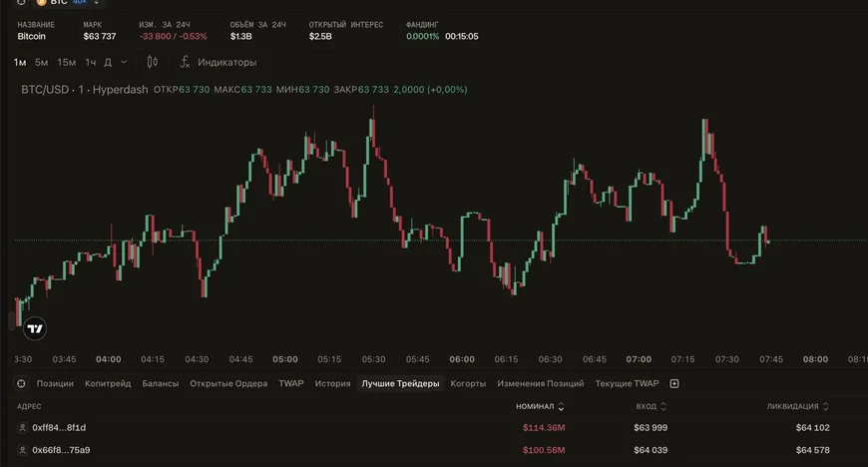This screenshot has height=467, width=868.
Task: Click the user icon for 0xff84...8f1d
Action: coord(22,428)
